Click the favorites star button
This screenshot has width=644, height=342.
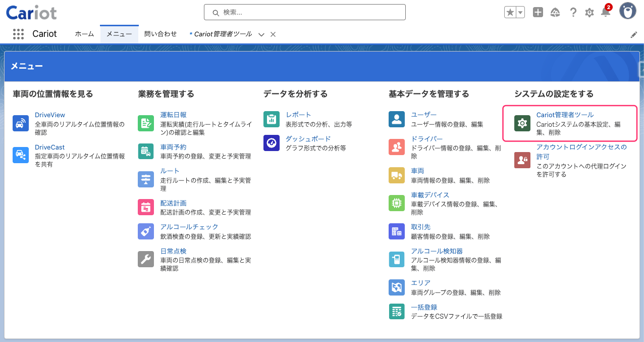[510, 13]
